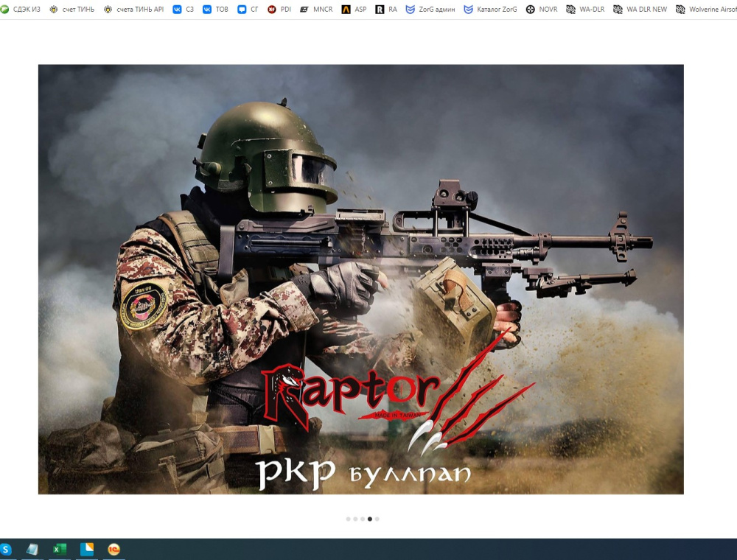This screenshot has width=737, height=560.
Task: Select the active fourth carousel dot
Action: (x=370, y=519)
